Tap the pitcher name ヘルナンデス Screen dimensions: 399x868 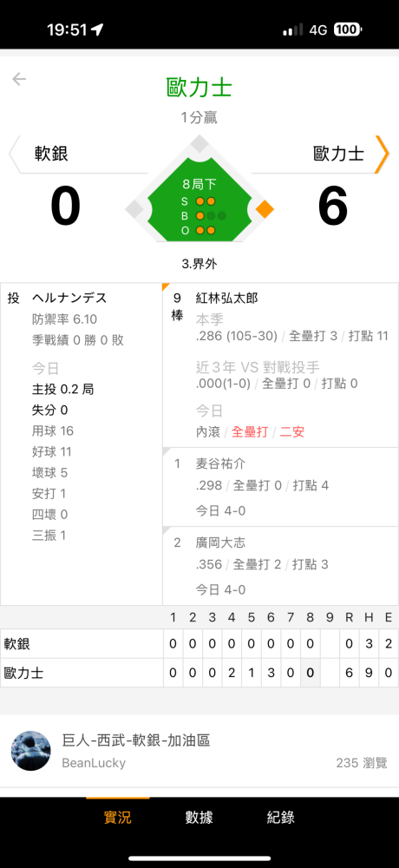click(69, 299)
